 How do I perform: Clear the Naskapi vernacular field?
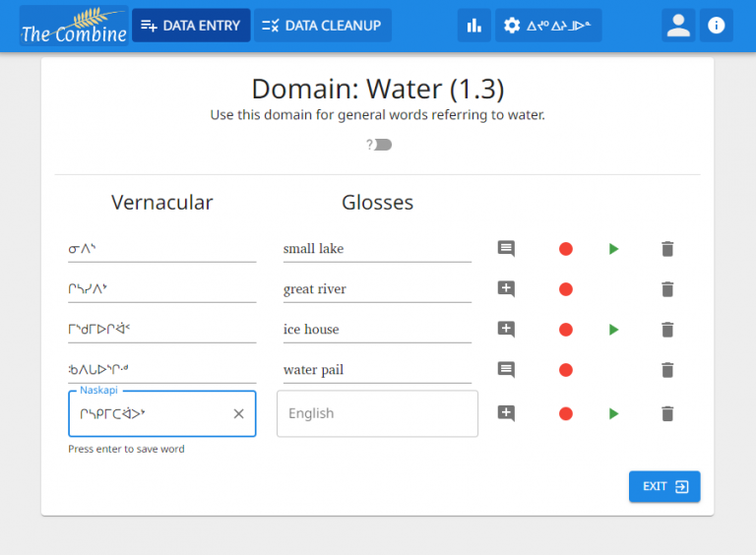point(238,414)
